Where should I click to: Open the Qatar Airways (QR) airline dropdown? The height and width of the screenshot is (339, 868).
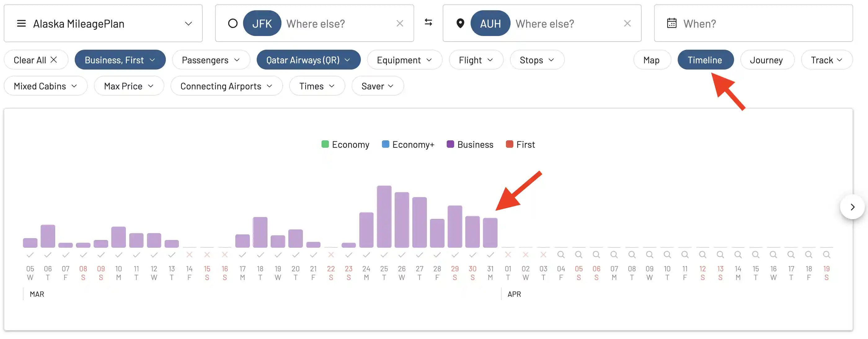(308, 60)
